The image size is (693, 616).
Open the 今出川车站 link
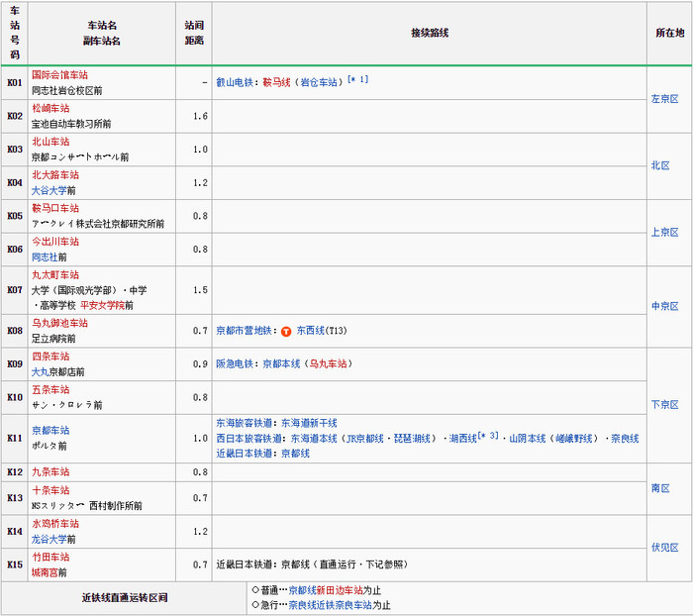55,242
